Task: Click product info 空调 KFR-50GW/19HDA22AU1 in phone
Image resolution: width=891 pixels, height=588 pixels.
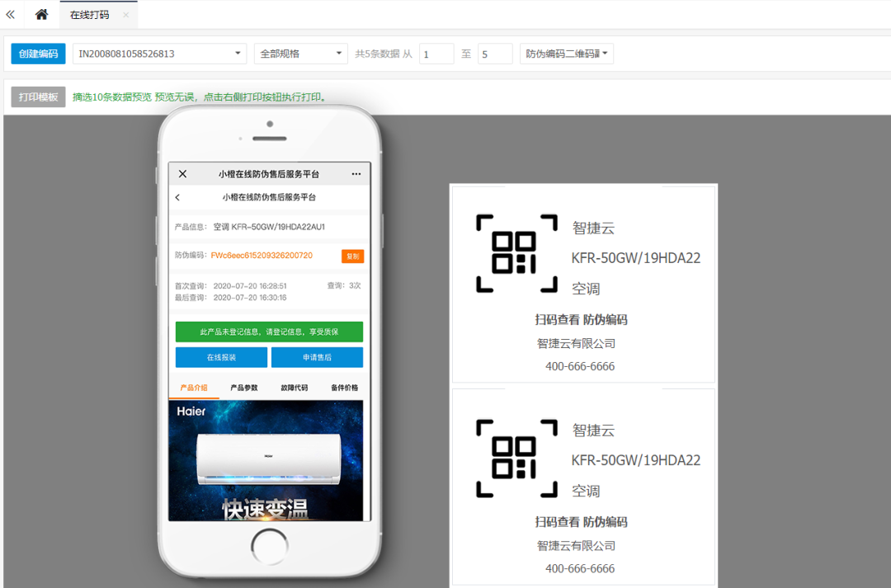Action: tap(269, 227)
